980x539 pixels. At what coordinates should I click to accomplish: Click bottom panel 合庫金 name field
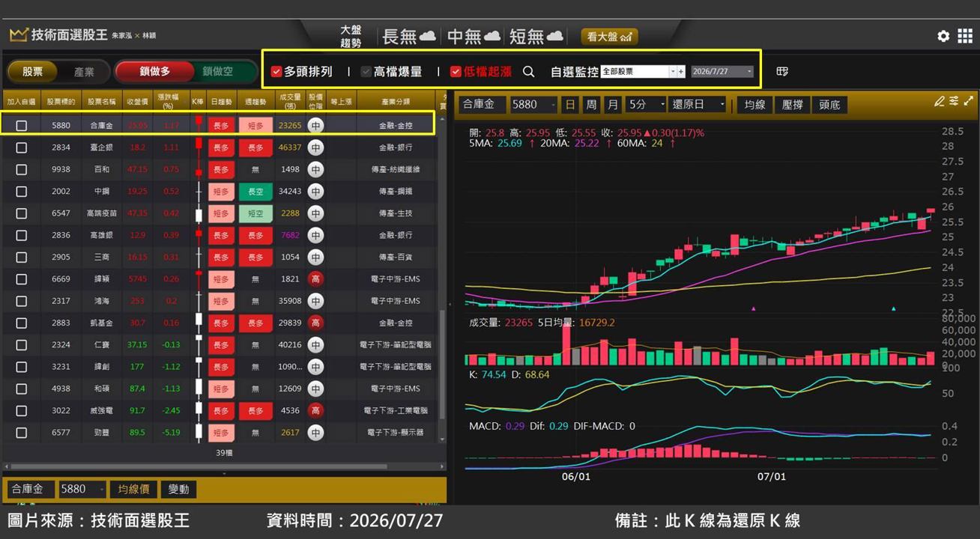pyautogui.click(x=30, y=490)
